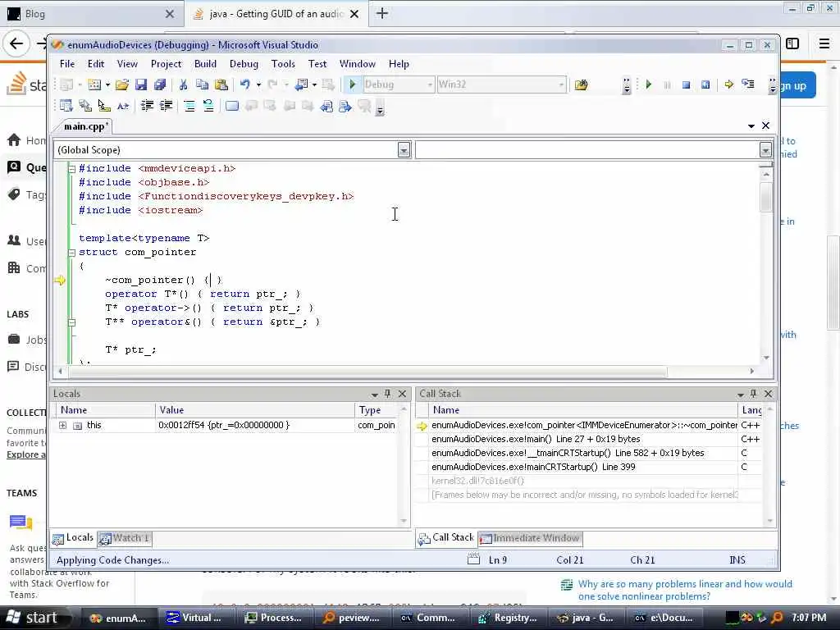Collapse the #include region outline

click(72, 169)
